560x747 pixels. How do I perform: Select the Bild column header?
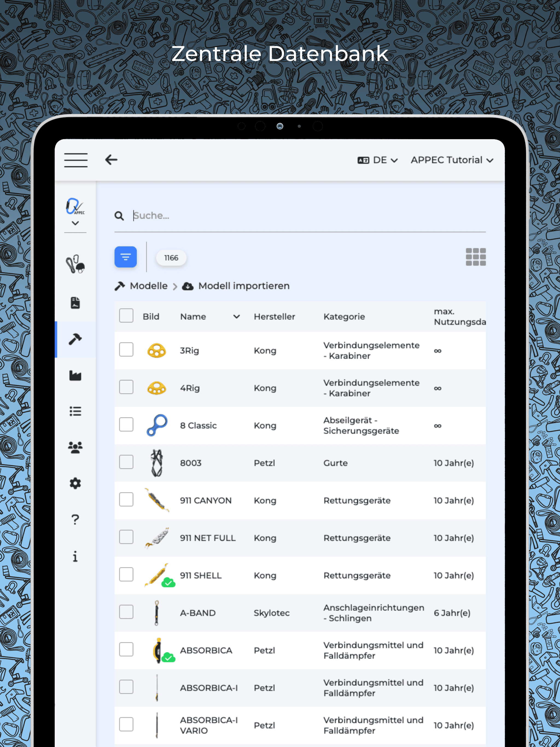pyautogui.click(x=151, y=317)
